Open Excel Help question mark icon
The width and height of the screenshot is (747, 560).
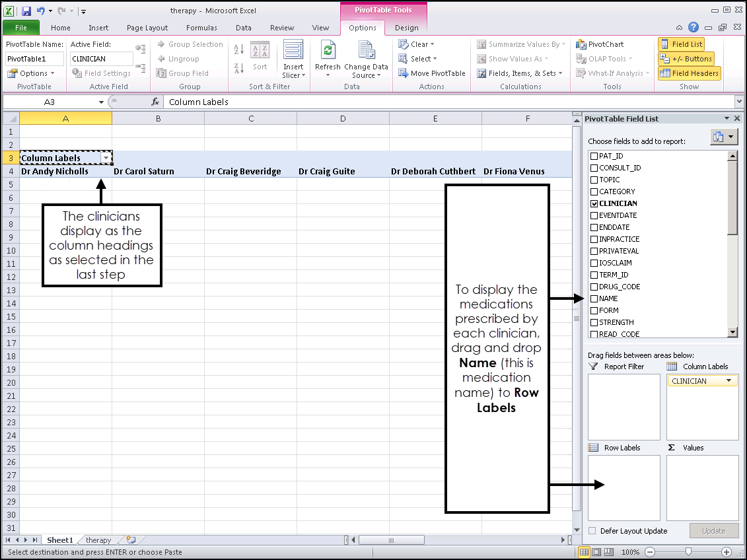pyautogui.click(x=693, y=28)
